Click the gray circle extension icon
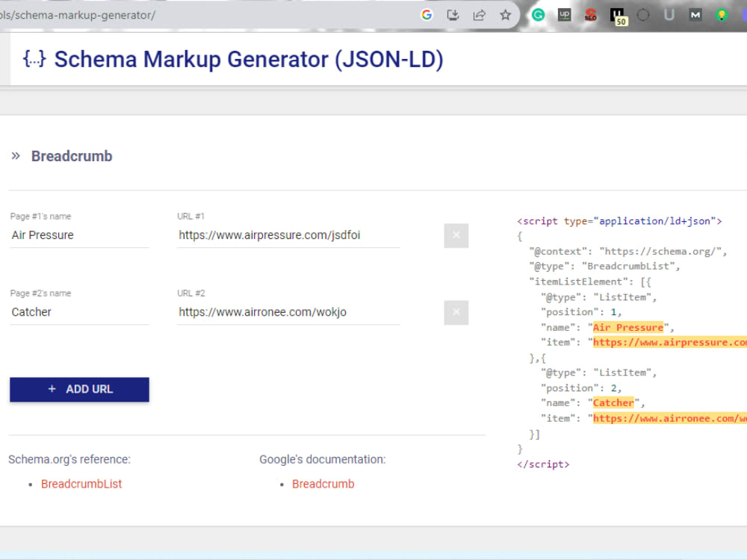 coord(643,15)
